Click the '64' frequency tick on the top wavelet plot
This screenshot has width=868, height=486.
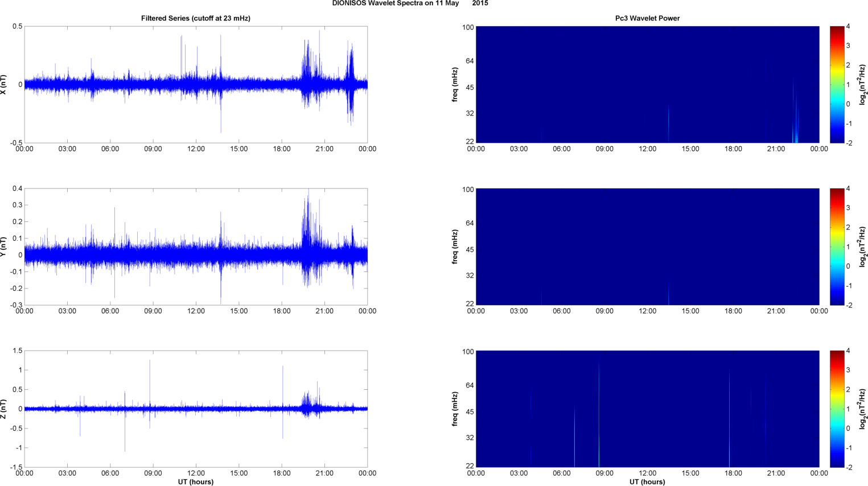(x=470, y=61)
